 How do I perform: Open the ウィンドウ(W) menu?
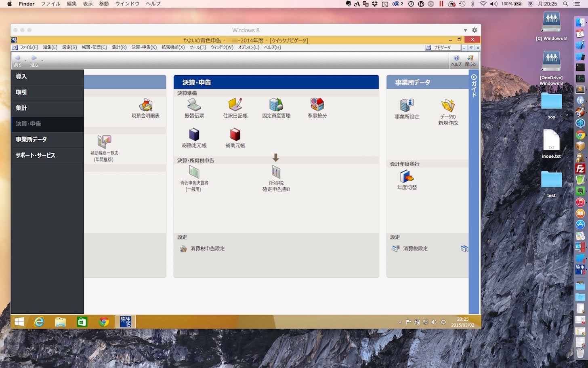[x=222, y=47]
